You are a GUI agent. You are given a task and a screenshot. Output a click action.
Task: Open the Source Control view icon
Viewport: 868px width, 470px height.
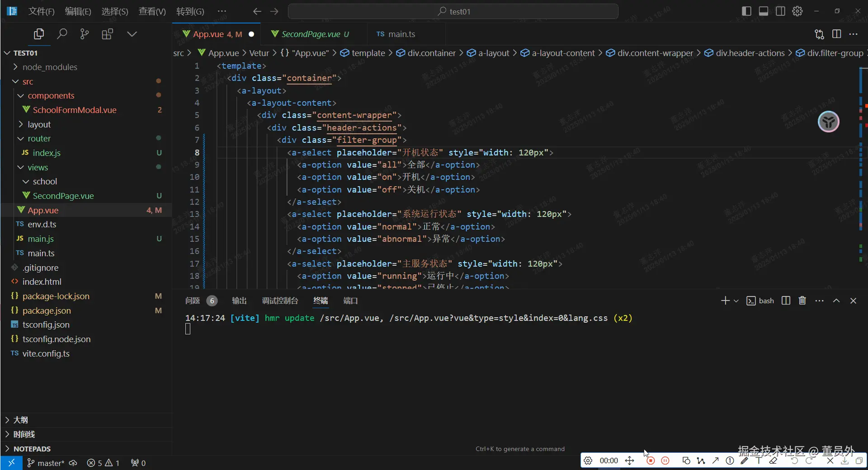click(x=85, y=34)
